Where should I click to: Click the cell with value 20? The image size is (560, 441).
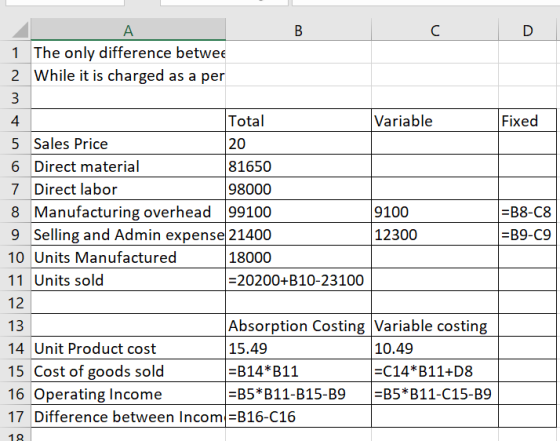click(x=298, y=144)
